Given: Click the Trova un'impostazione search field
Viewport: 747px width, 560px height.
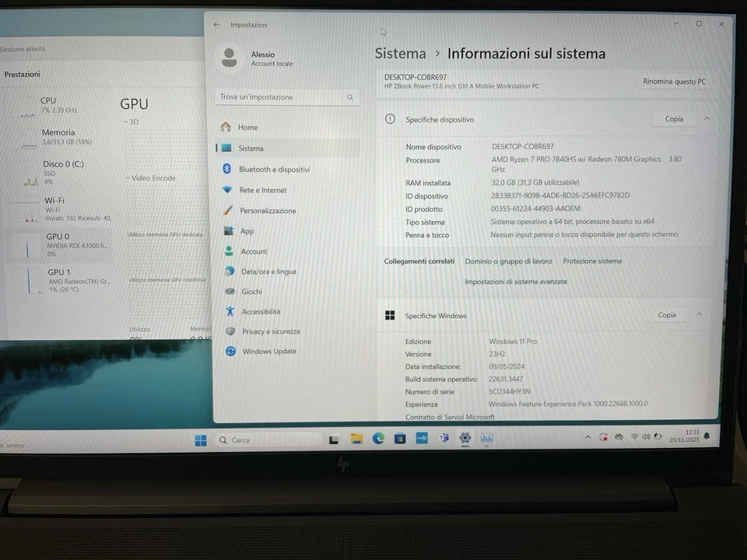Looking at the screenshot, I should pyautogui.click(x=288, y=96).
